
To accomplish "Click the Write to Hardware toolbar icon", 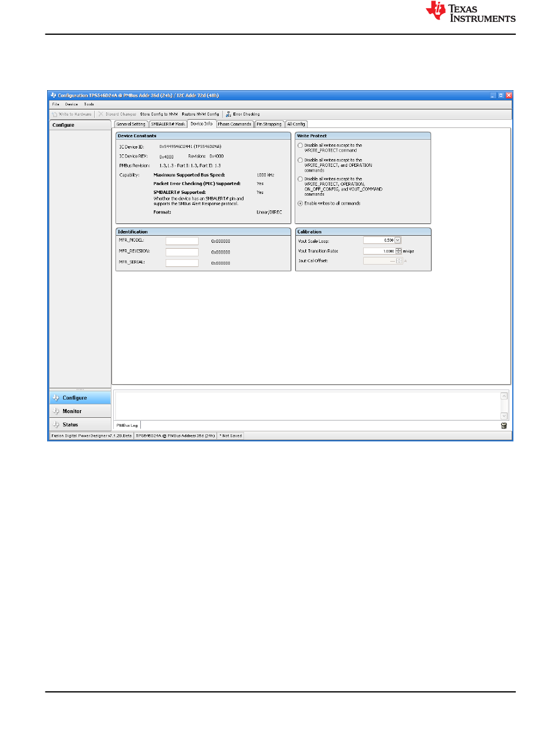I will (x=55, y=114).
